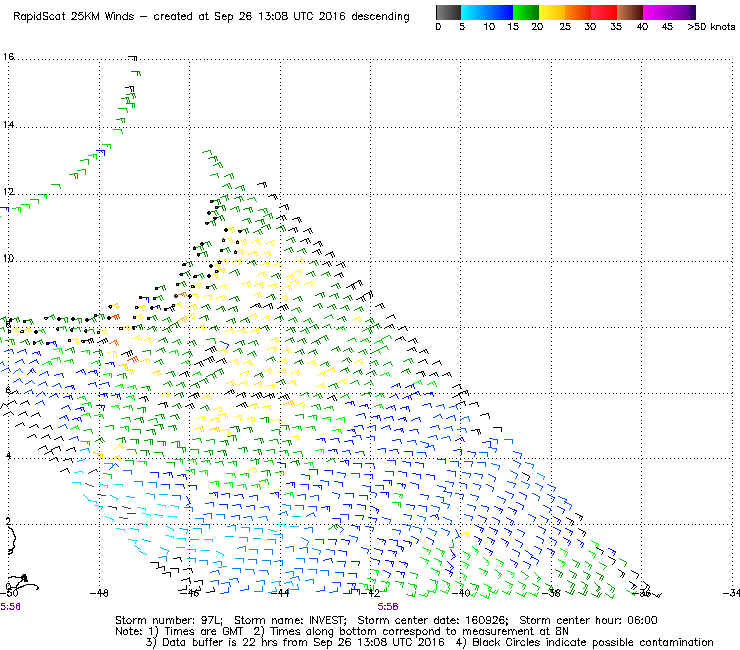Screen dimensions: 740x650
Task: Select the dark purple 45-50 knots legend swatch
Action: (682, 12)
